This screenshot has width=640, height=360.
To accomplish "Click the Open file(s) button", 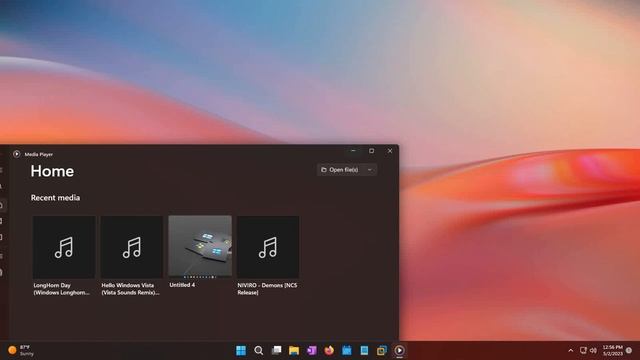I will pyautogui.click(x=340, y=170).
